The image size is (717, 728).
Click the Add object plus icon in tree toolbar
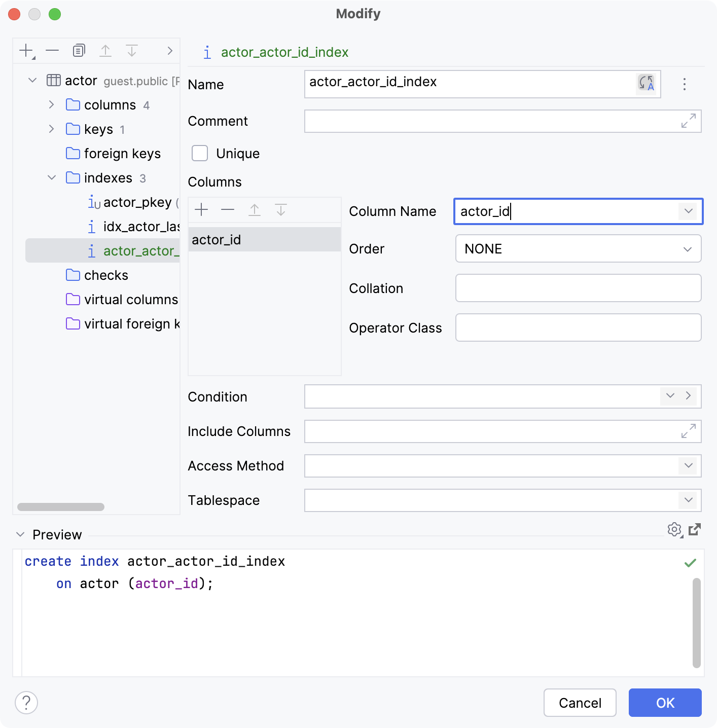(25, 50)
